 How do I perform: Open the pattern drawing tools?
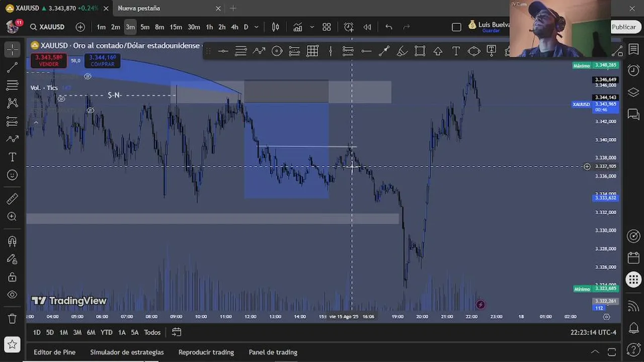point(12,103)
